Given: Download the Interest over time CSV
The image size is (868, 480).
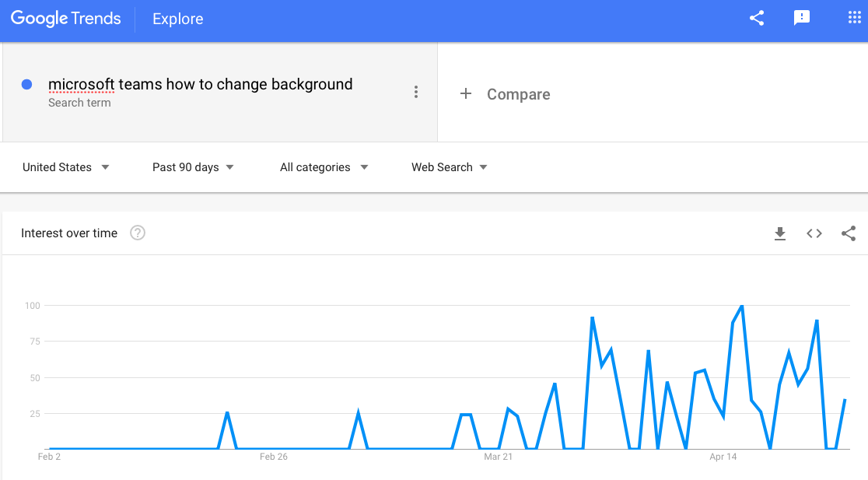Looking at the screenshot, I should [x=780, y=233].
